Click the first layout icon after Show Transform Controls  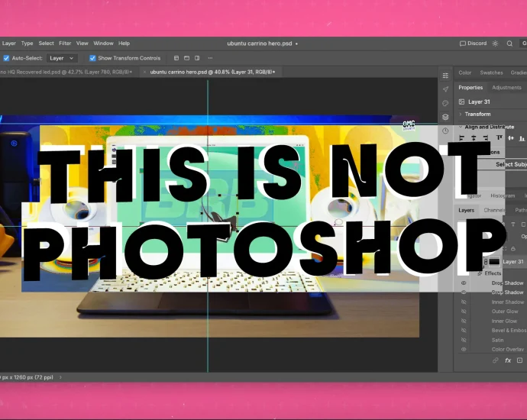click(x=176, y=58)
